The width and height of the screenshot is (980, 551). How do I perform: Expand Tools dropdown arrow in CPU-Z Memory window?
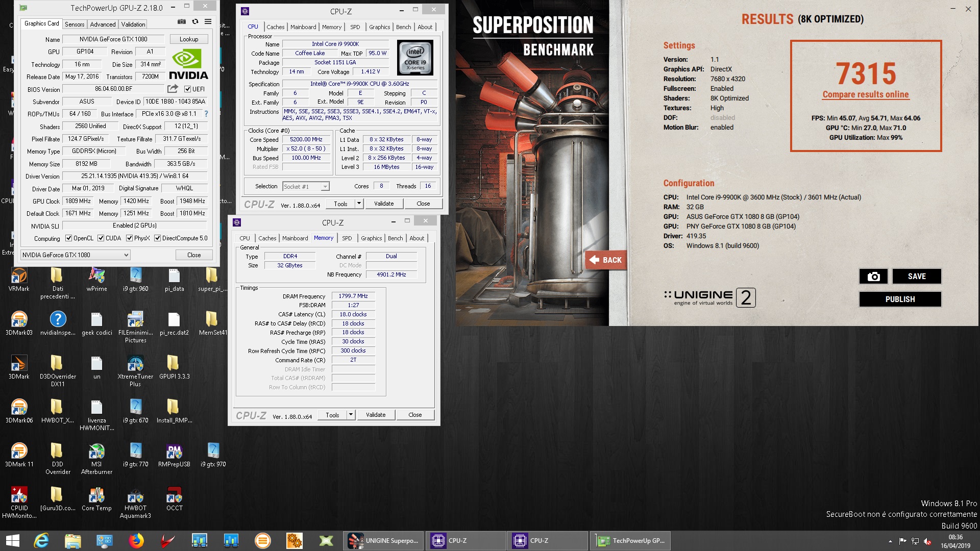(x=351, y=415)
